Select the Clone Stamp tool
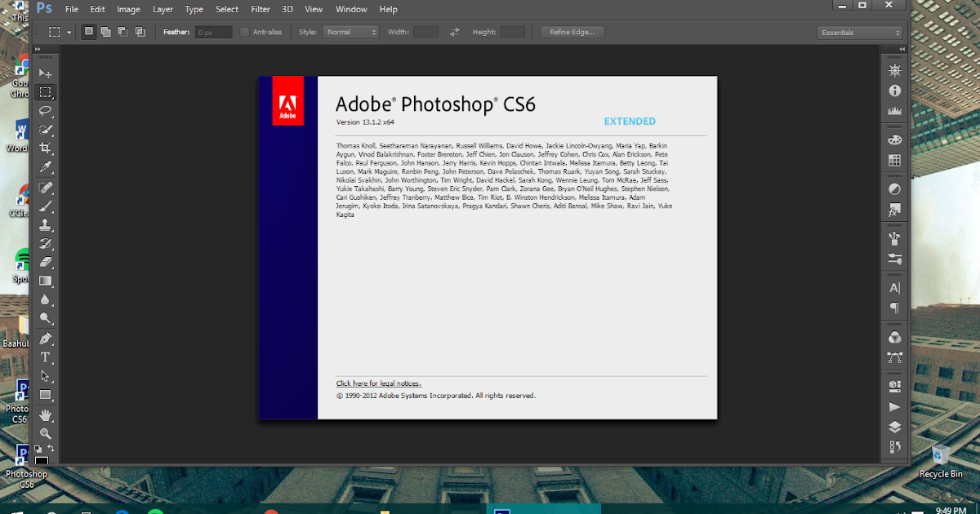Screen dimensions: 980x514 46,225
